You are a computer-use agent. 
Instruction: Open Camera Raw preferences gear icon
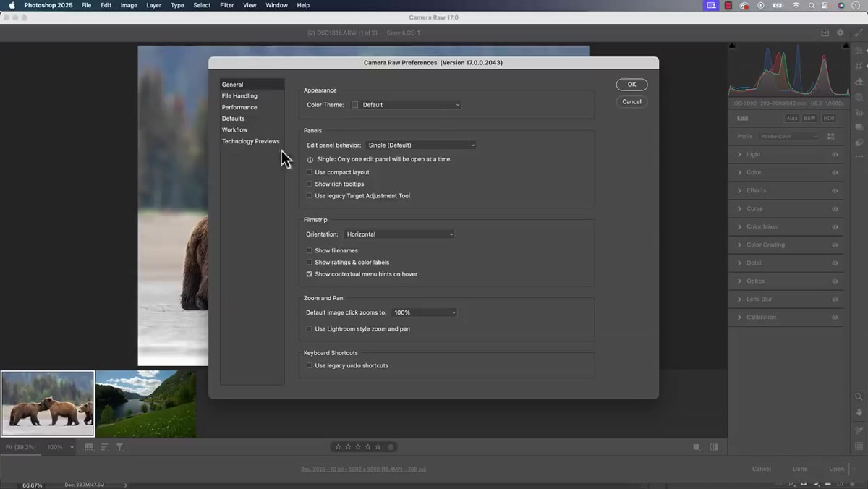[841, 33]
